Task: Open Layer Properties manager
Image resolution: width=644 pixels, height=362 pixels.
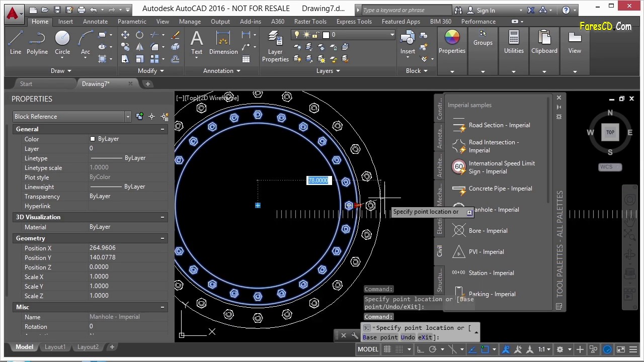Action: [275, 46]
